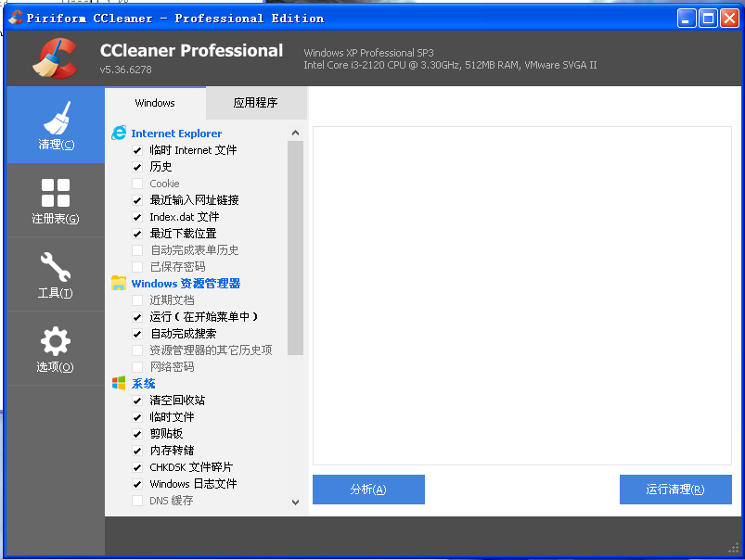Open the 清理 cleaner section

tap(56, 125)
